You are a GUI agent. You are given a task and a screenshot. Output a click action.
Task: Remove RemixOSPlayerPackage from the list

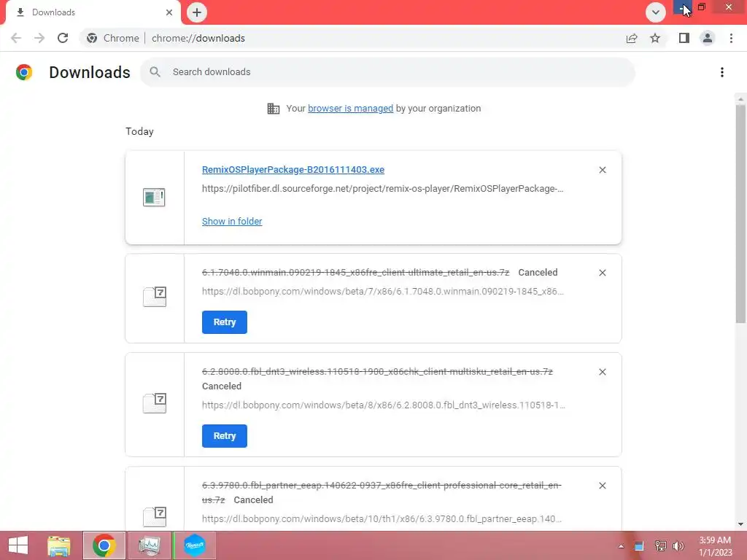(x=602, y=170)
